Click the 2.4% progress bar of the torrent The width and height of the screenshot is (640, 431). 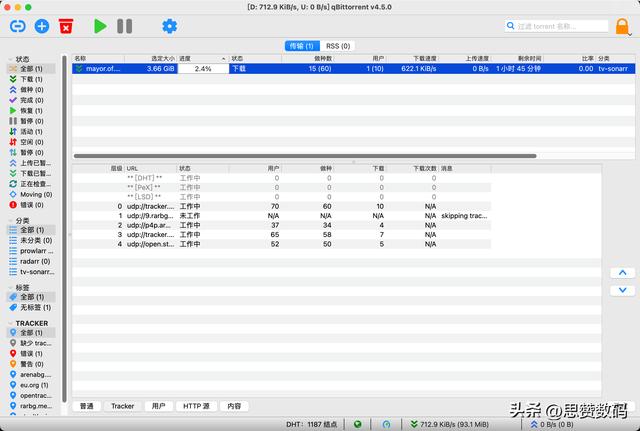(x=203, y=69)
